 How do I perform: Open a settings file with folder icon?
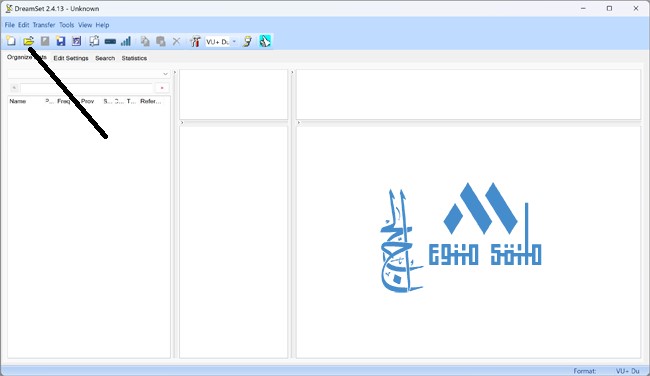pos(28,41)
